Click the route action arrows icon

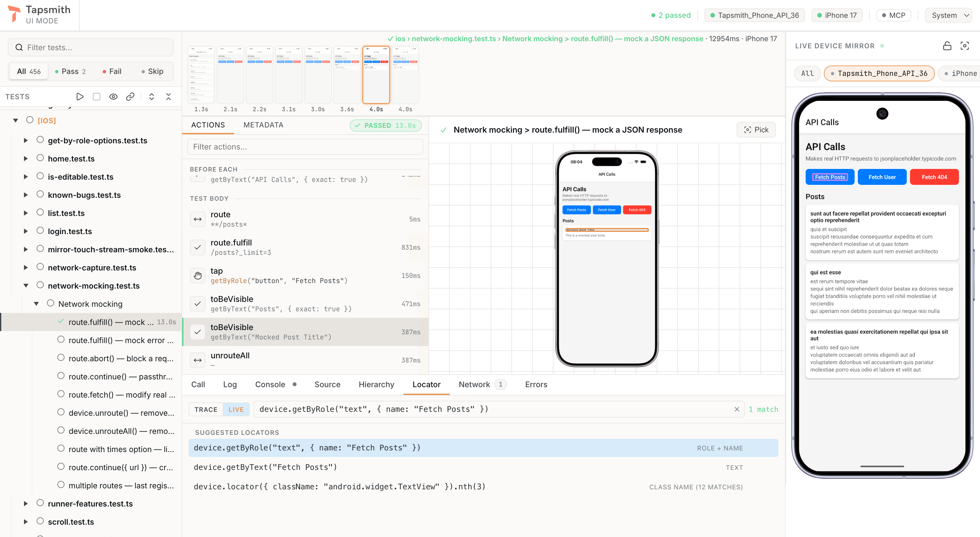[x=197, y=219]
